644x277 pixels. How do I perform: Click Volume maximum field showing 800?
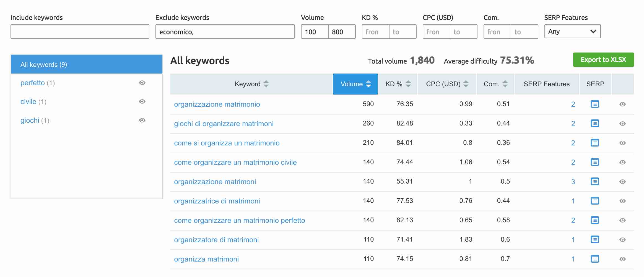click(342, 32)
